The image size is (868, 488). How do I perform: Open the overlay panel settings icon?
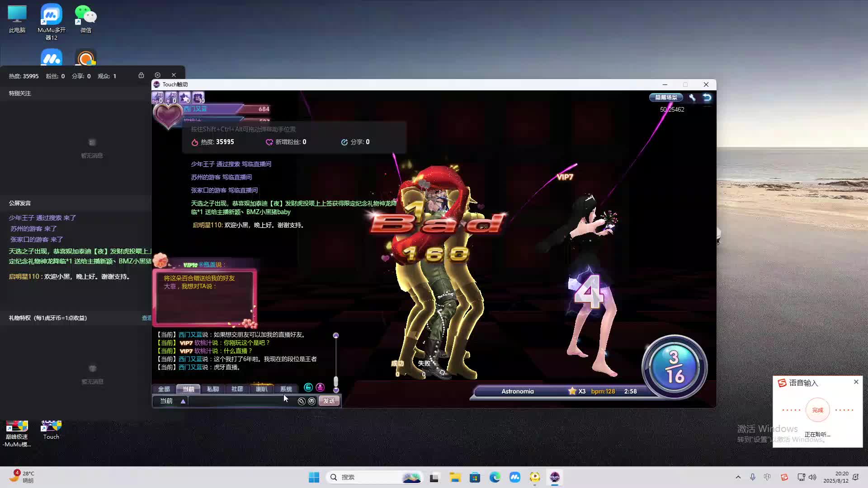(157, 75)
